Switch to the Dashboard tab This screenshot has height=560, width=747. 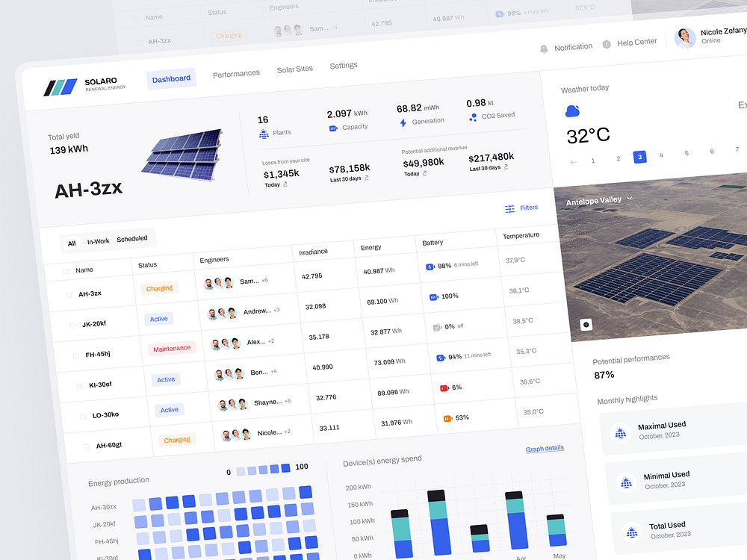tap(171, 79)
